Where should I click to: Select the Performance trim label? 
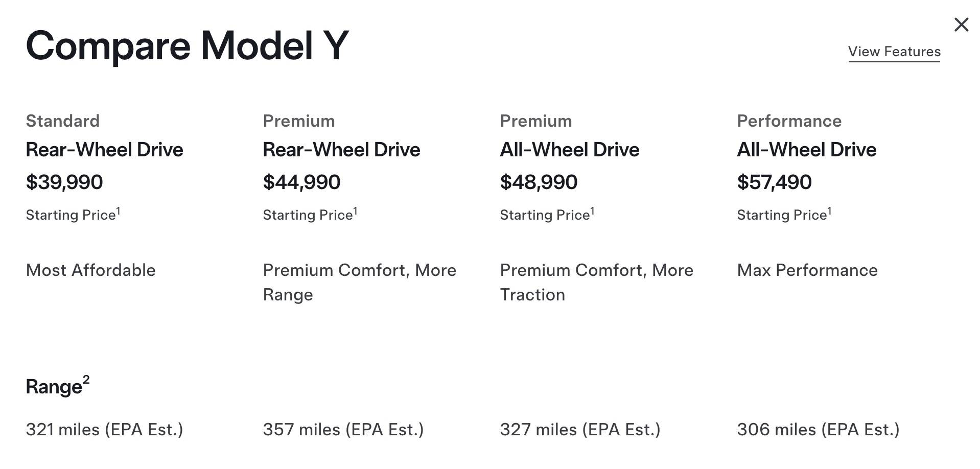(789, 121)
